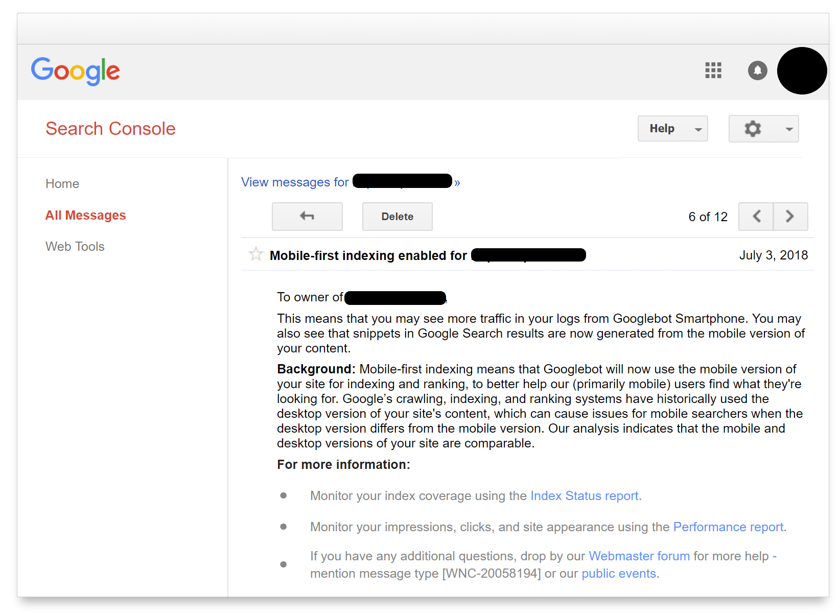Open the Performance report link
The height and width of the screenshot is (616, 840).
point(729,527)
